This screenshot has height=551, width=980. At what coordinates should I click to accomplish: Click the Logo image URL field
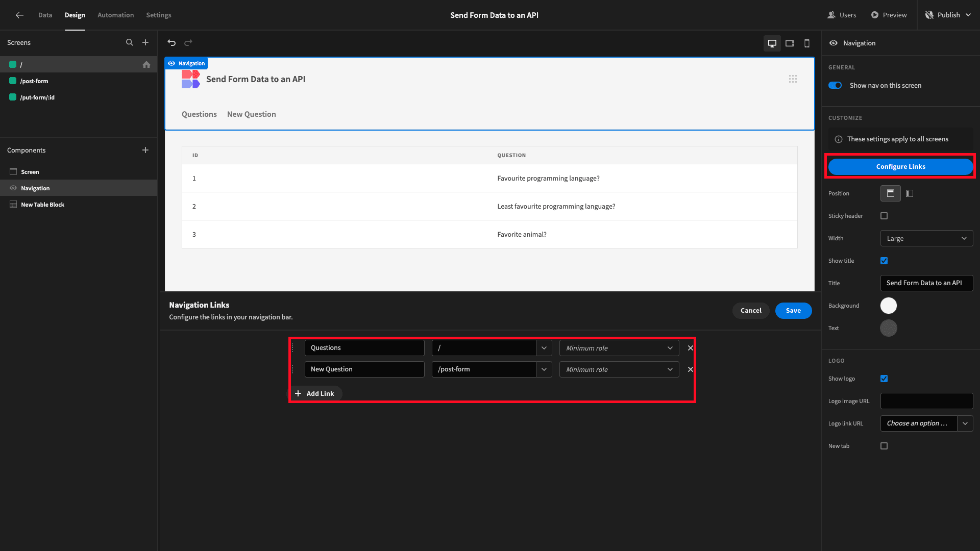click(x=926, y=401)
